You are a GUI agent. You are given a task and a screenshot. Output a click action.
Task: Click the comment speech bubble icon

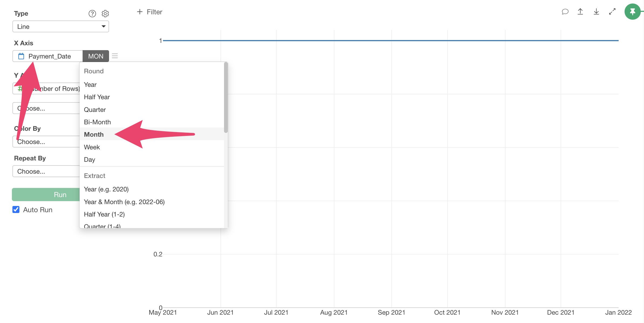[565, 12]
